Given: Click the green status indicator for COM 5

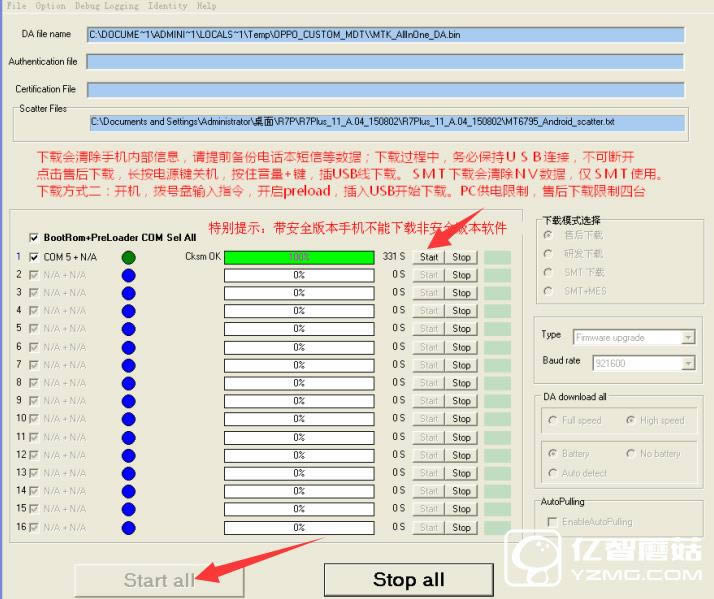Looking at the screenshot, I should pos(129,257).
